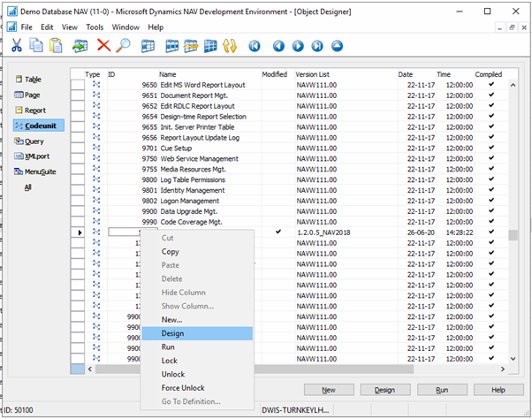Switch to XMLport object list

(x=35, y=156)
